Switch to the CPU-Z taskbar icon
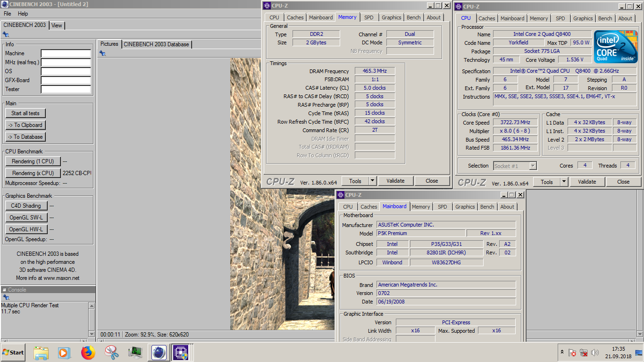 coord(180,353)
